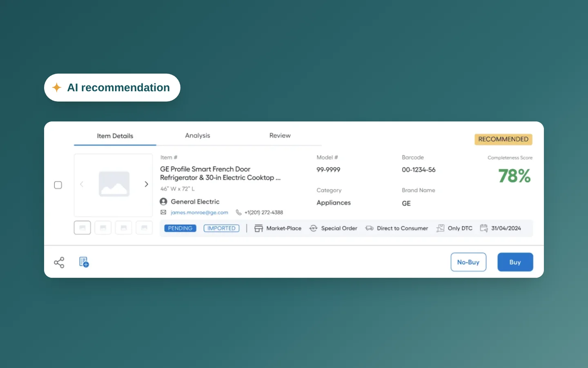
Task: Select the first image thumbnail
Action: tap(82, 228)
